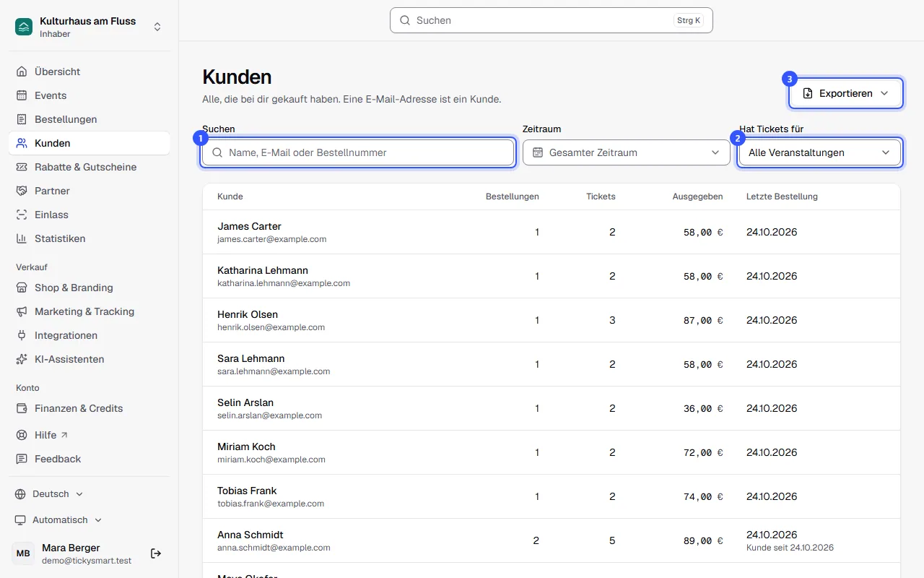Click the Einlass scan icon
Viewport: 924px width, 578px height.
(22, 215)
